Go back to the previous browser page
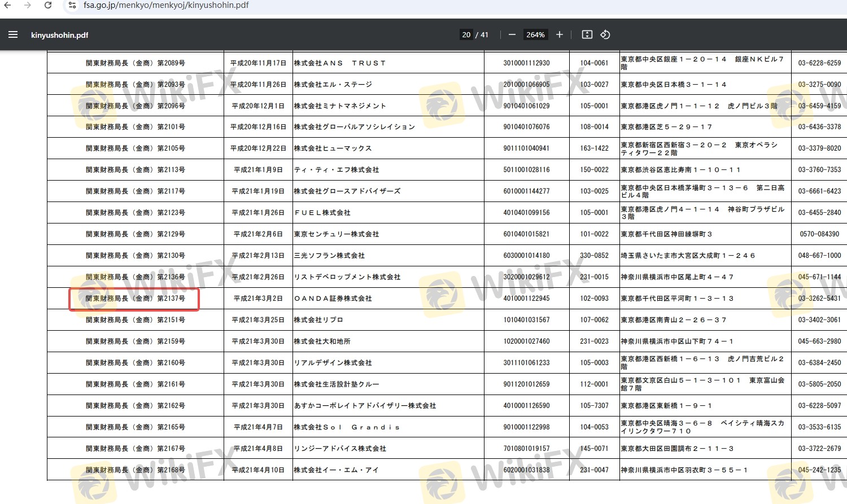Screen dimensions: 847x504 (x=7, y=5)
